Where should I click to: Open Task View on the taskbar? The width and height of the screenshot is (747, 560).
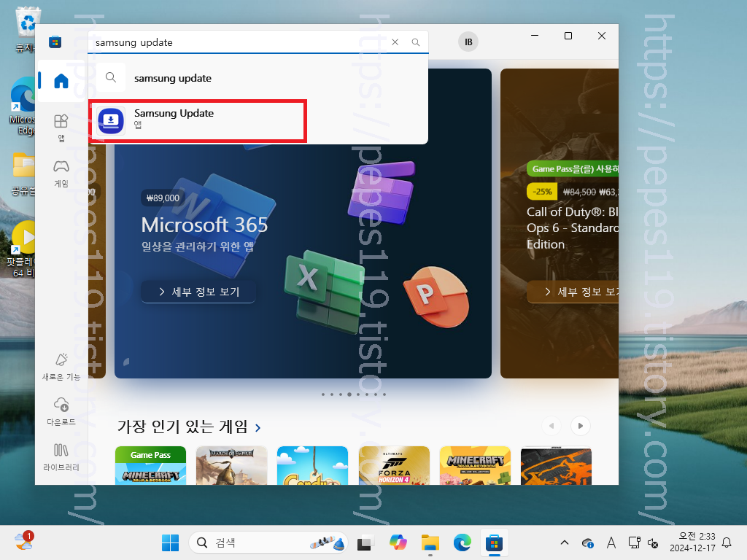pos(365,542)
